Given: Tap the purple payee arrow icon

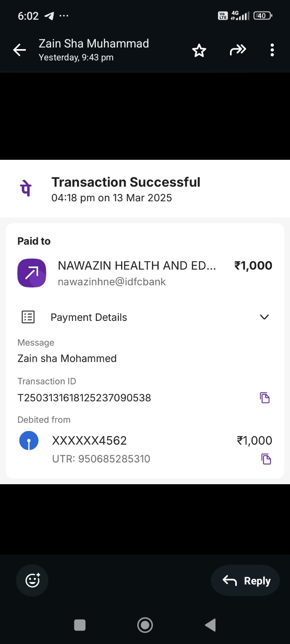Looking at the screenshot, I should [x=32, y=273].
